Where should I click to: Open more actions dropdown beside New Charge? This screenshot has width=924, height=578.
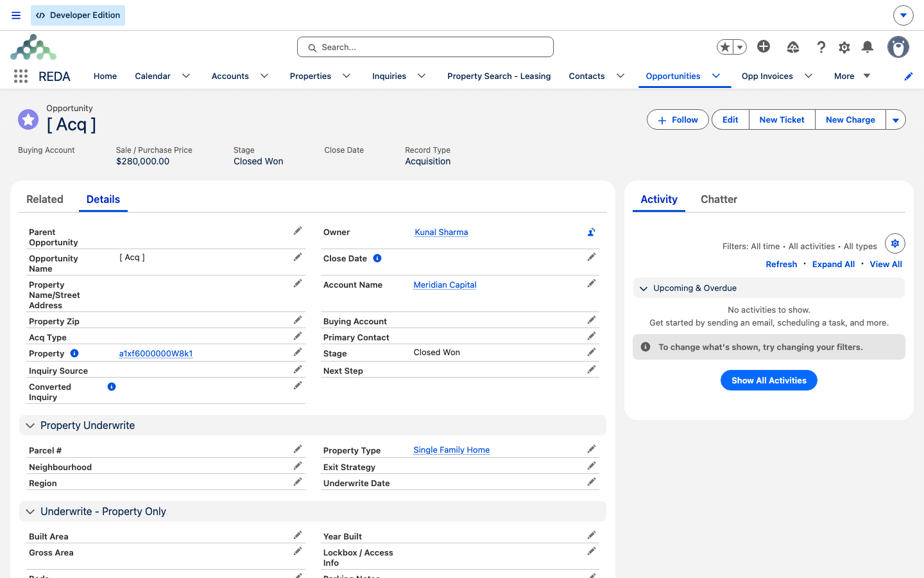click(896, 119)
